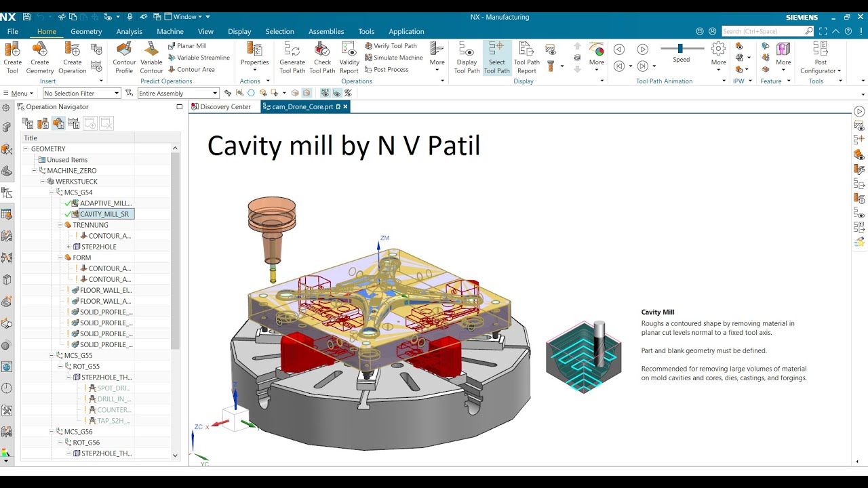Play the tool path animation forward
The width and height of the screenshot is (868, 488).
click(x=643, y=49)
